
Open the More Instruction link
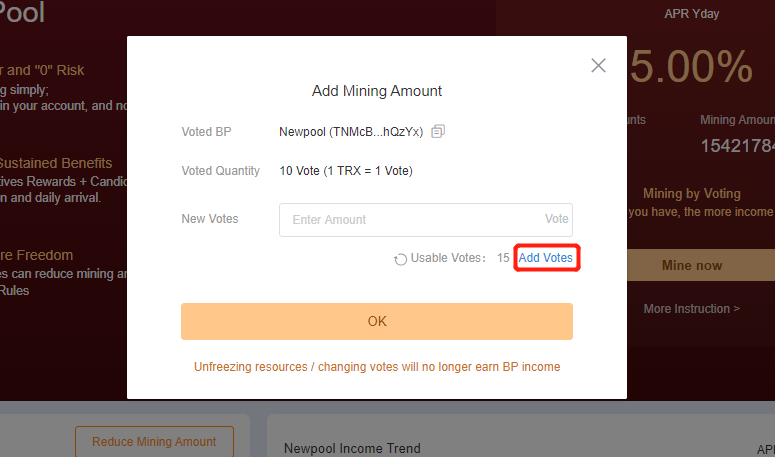tap(691, 309)
